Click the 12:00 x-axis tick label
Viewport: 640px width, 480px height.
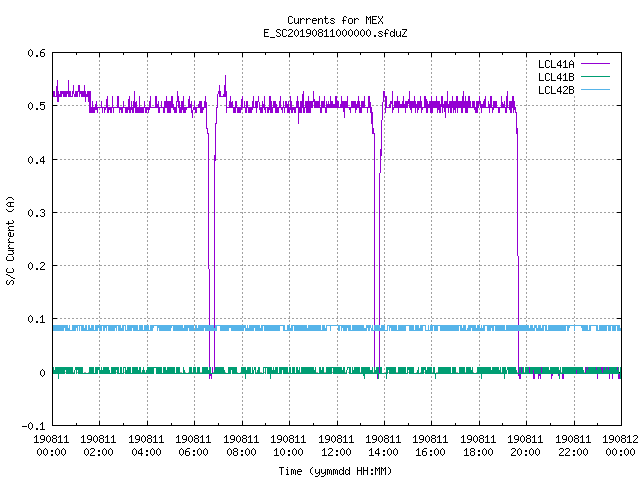(336, 452)
